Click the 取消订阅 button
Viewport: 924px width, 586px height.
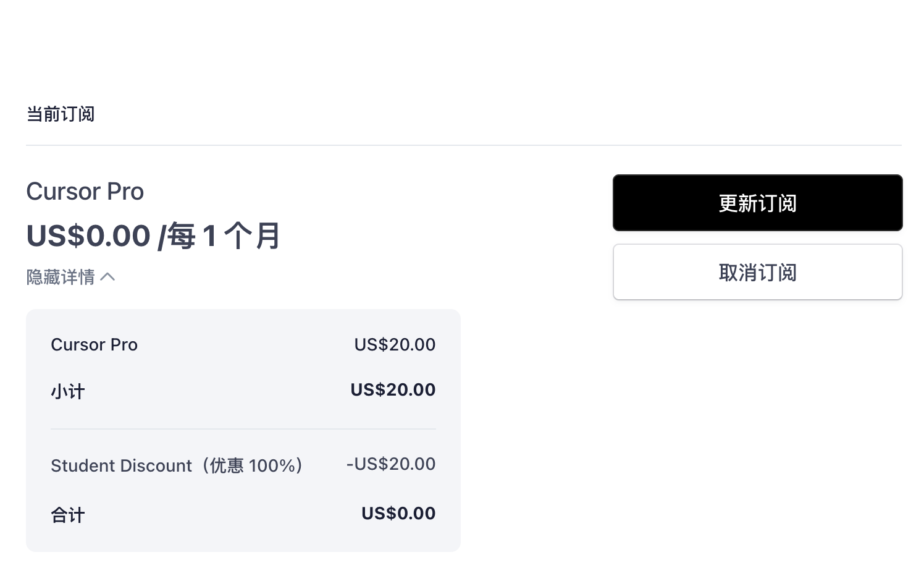click(x=757, y=272)
